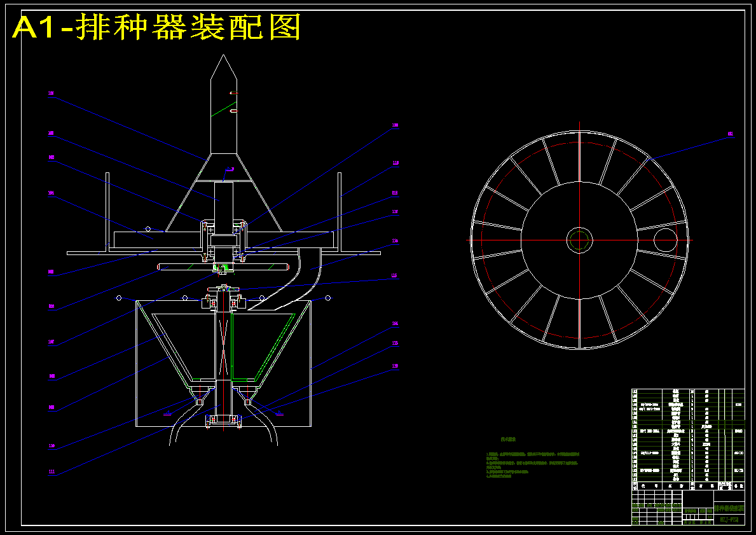
Task: Click the yellow title 'A1-排种器装配图'
Action: [156, 27]
